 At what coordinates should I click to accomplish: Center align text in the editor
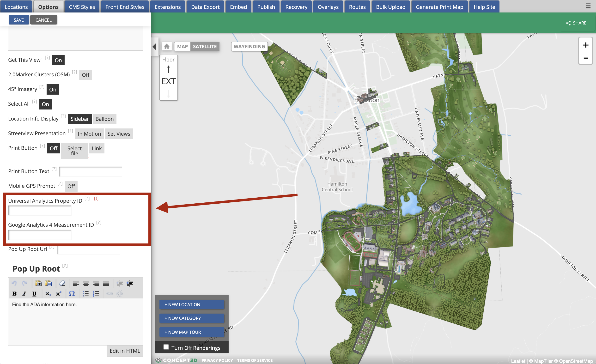click(86, 283)
